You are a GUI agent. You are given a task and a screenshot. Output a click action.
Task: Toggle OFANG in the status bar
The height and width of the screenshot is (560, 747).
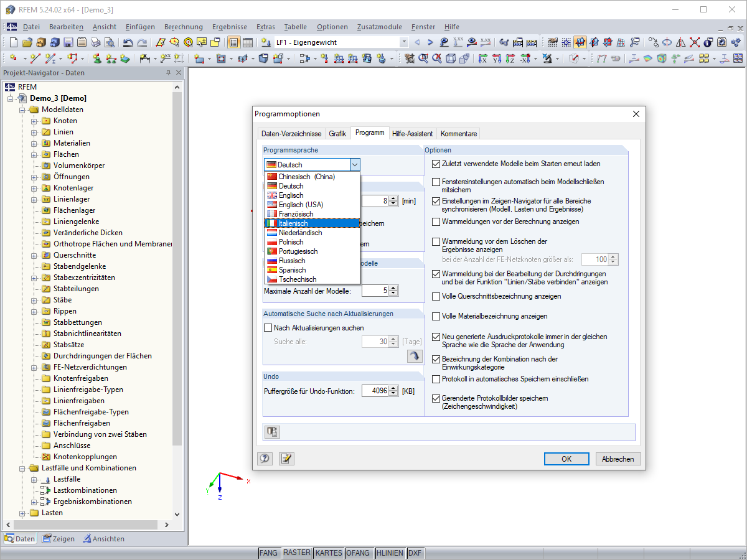click(359, 553)
